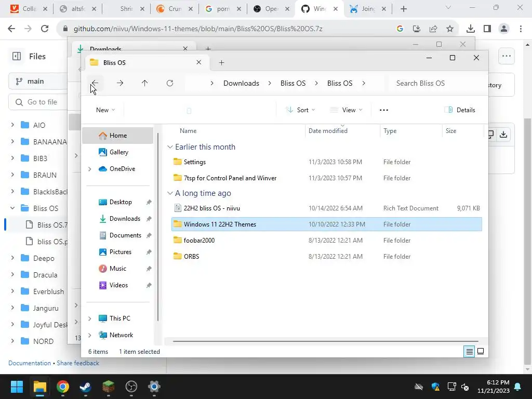
Task: Open OBS Studio from the taskbar
Action: (x=131, y=387)
